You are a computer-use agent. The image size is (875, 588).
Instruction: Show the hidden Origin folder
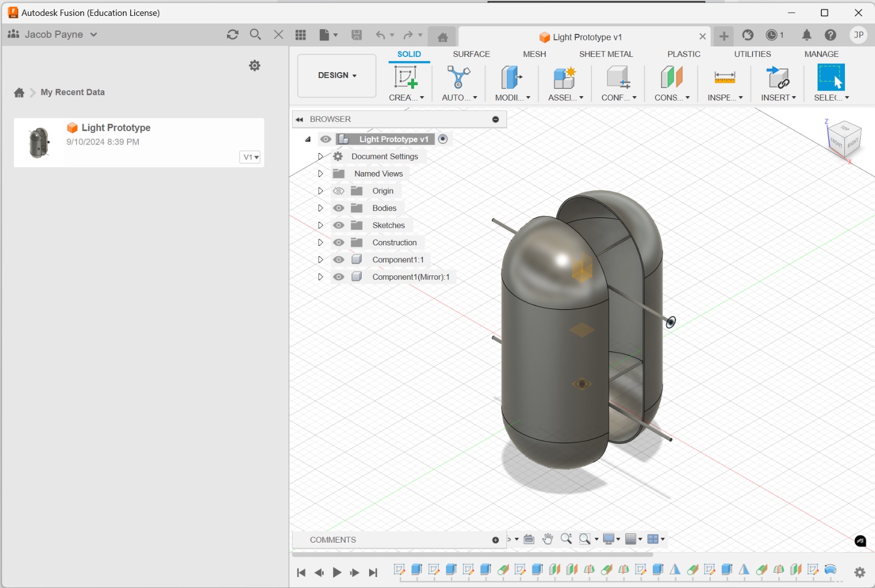pos(339,191)
